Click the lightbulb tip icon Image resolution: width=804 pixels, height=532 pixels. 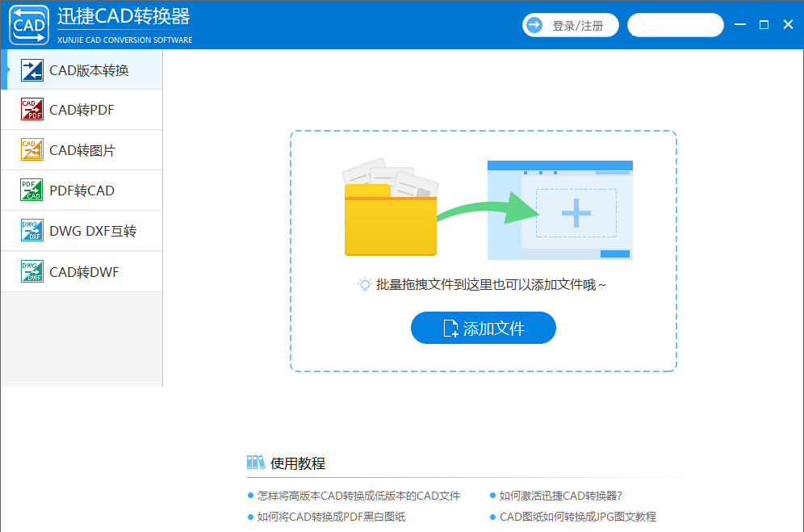[x=365, y=284]
